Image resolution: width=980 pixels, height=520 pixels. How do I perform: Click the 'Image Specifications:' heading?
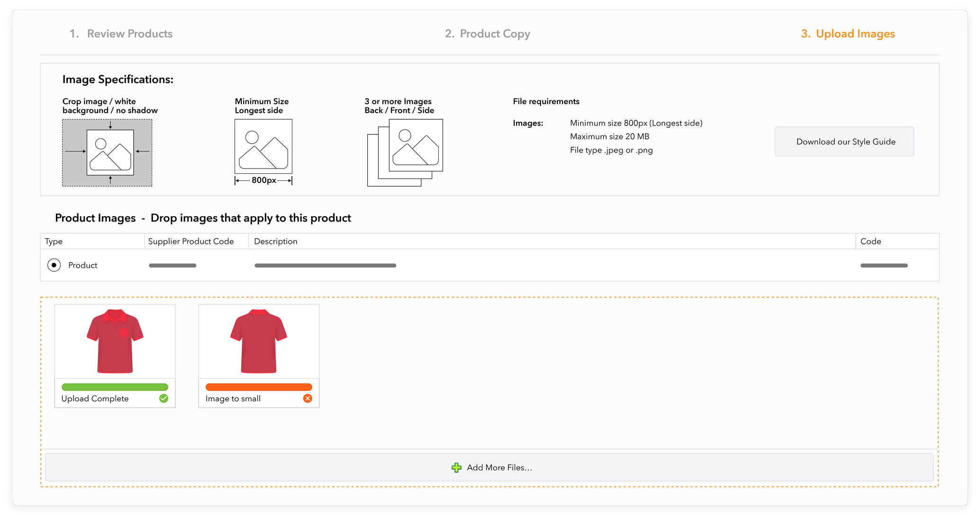point(118,79)
